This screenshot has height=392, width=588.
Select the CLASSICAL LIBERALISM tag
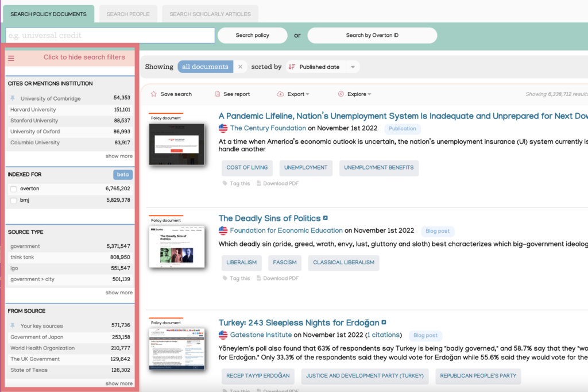(343, 263)
